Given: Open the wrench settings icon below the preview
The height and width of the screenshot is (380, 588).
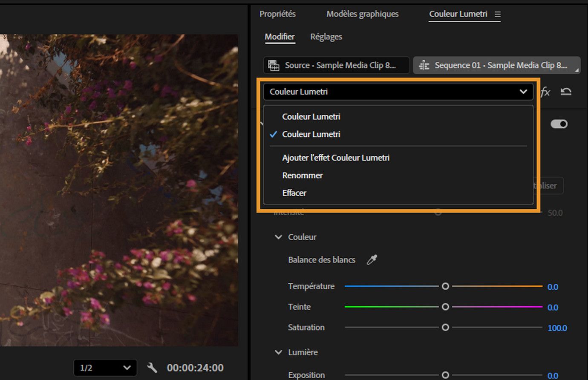Looking at the screenshot, I should (x=152, y=368).
